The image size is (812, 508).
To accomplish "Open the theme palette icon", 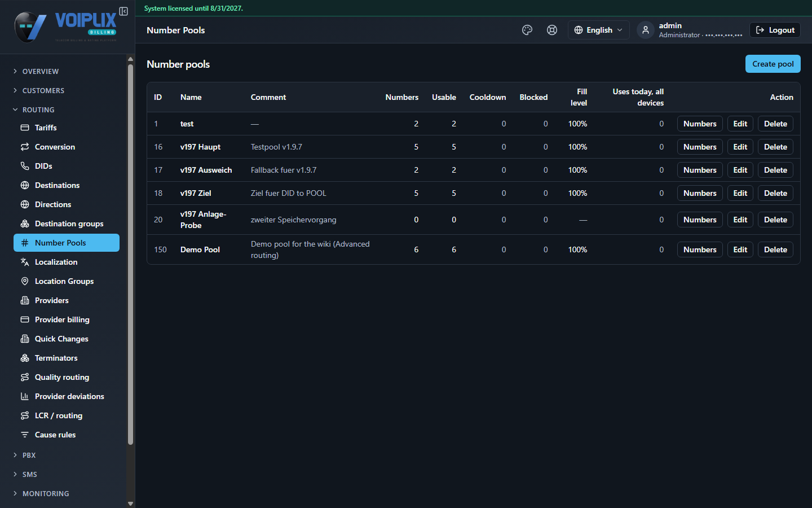I will [x=527, y=30].
